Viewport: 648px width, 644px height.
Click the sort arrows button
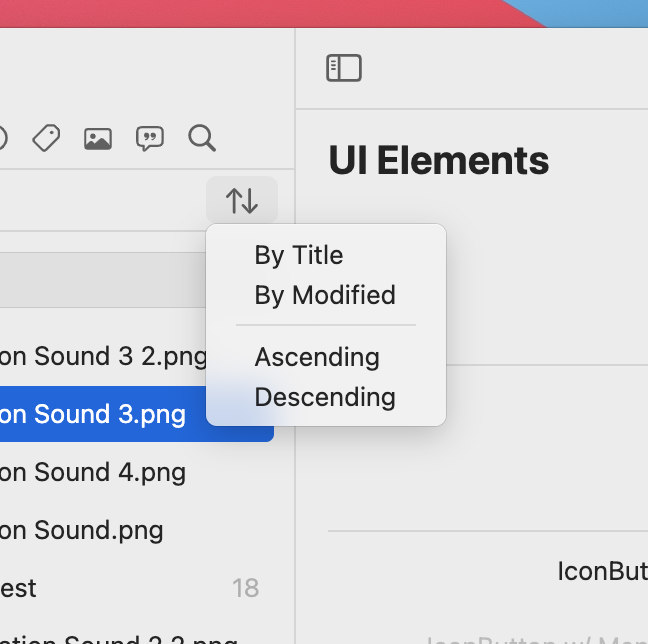point(242,201)
